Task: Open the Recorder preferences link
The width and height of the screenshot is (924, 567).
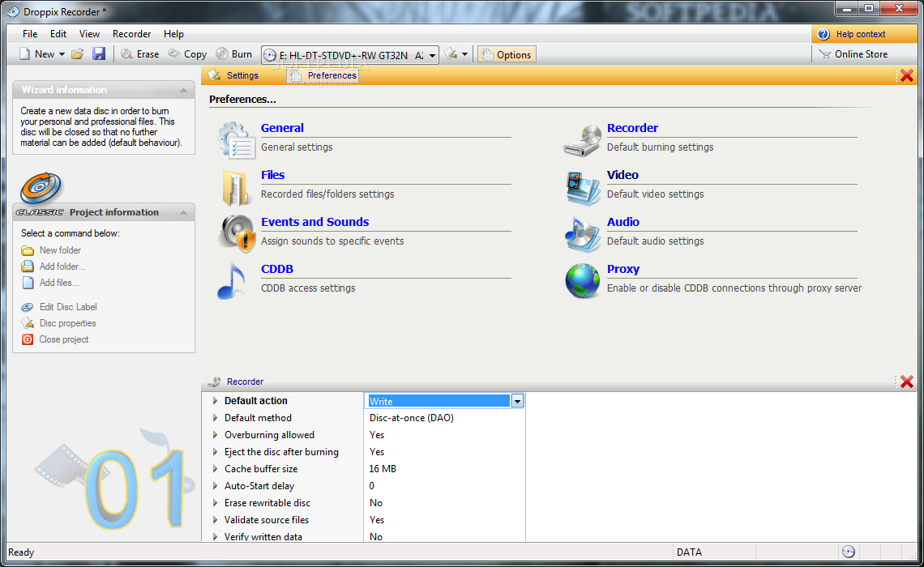Action: pyautogui.click(x=632, y=128)
